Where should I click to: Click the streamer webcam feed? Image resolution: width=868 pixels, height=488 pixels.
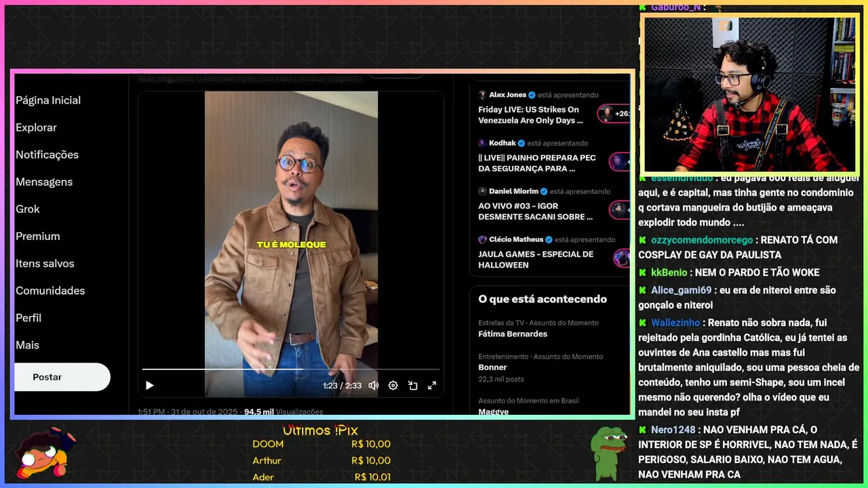750,94
